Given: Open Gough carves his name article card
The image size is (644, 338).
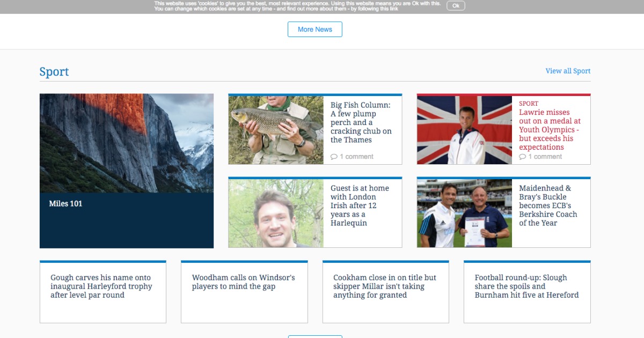Looking at the screenshot, I should [101, 286].
